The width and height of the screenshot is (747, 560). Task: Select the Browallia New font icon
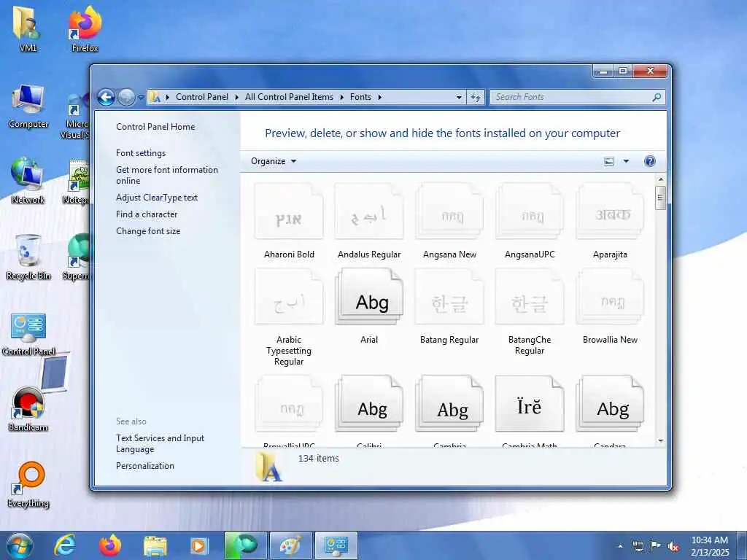(x=610, y=297)
